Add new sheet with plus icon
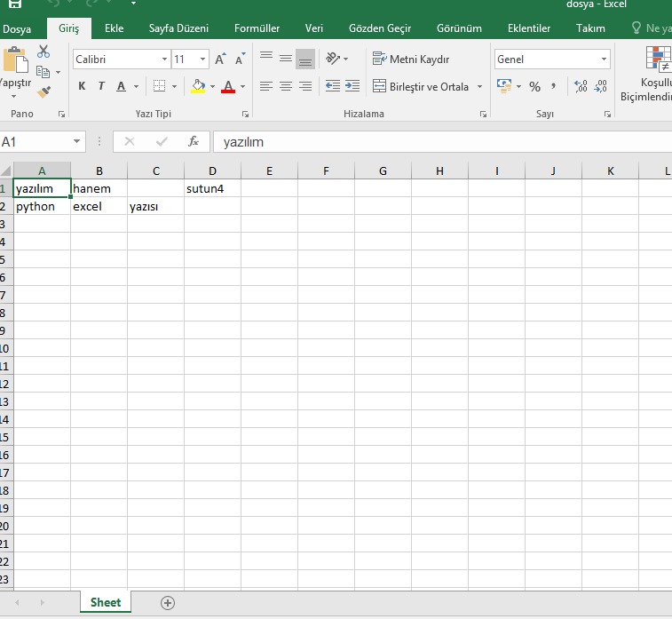The height and width of the screenshot is (619, 672). (x=168, y=603)
